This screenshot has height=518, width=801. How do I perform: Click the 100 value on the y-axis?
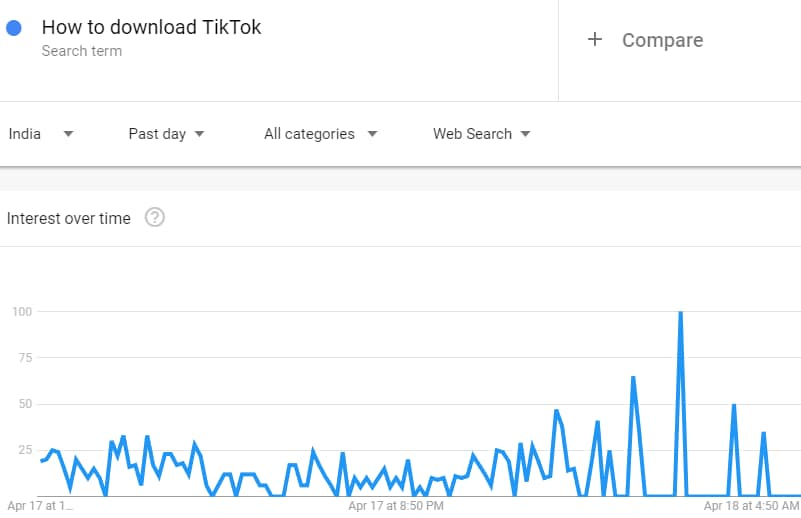click(22, 312)
